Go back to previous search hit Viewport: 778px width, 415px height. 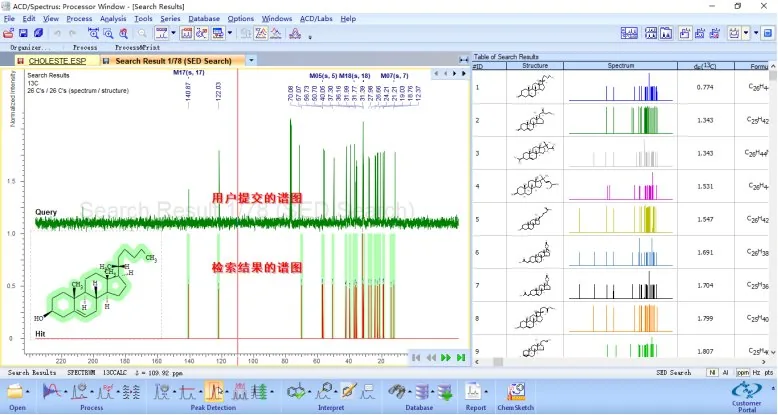(431, 357)
